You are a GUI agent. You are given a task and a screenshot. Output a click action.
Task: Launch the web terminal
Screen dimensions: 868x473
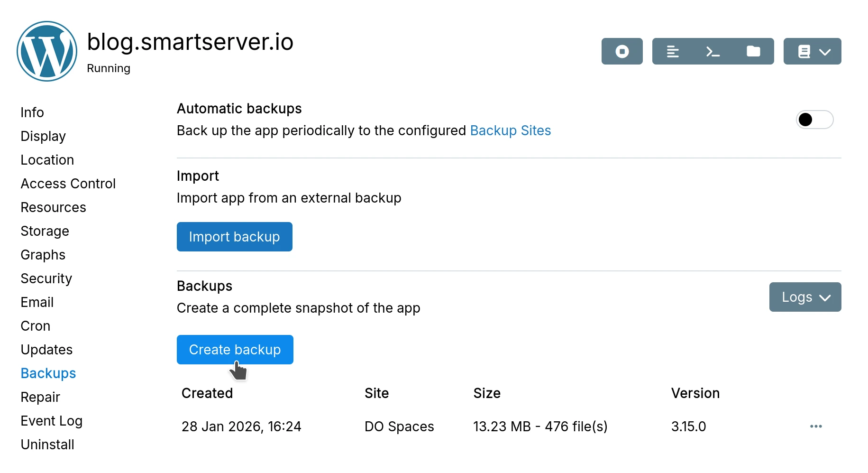coord(713,51)
